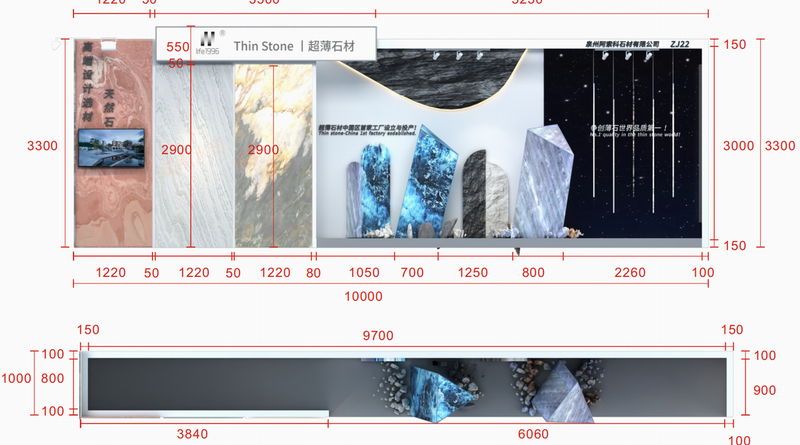Click the "2260" dimension label
This screenshot has height=445, width=800.
pos(630,273)
